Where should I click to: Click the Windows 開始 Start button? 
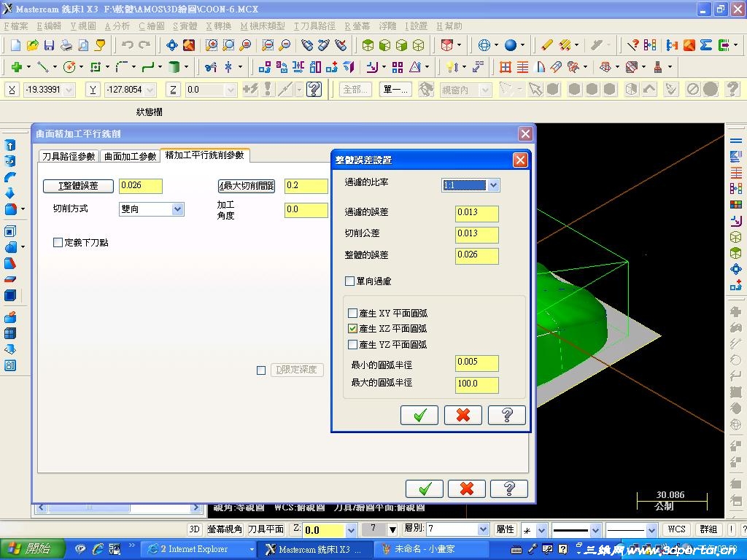pyautogui.click(x=31, y=549)
